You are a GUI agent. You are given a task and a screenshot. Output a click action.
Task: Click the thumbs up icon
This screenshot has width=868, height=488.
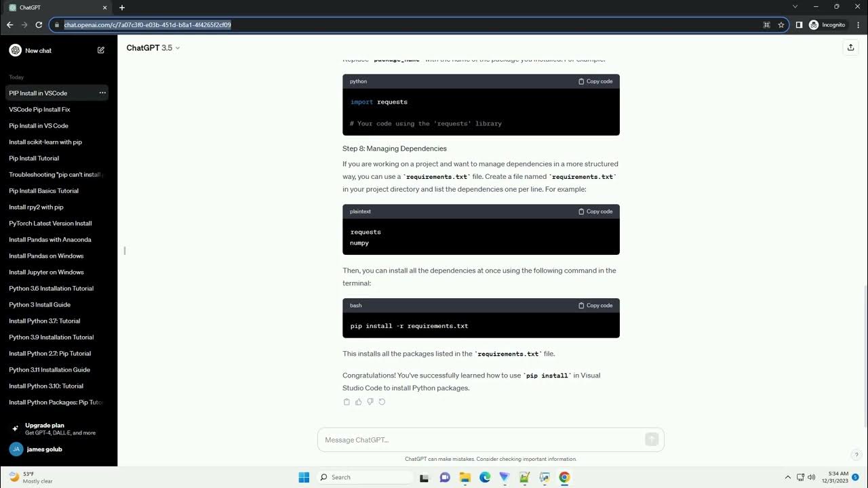[x=359, y=402]
